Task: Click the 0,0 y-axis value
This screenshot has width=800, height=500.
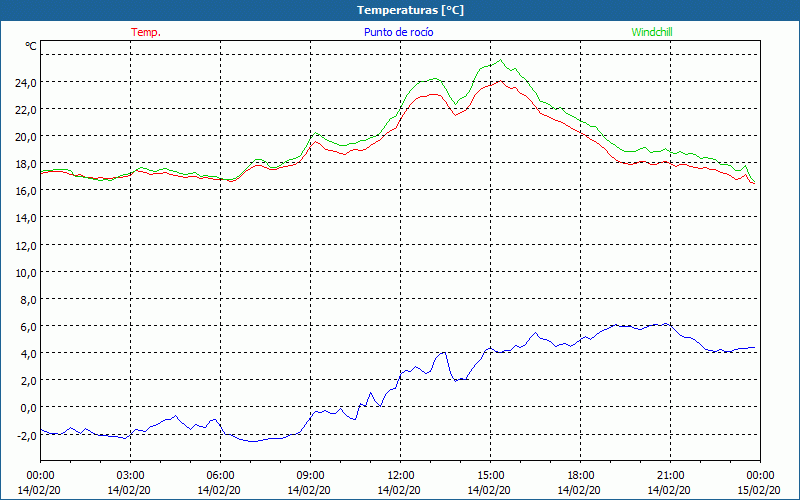Action: [28, 408]
